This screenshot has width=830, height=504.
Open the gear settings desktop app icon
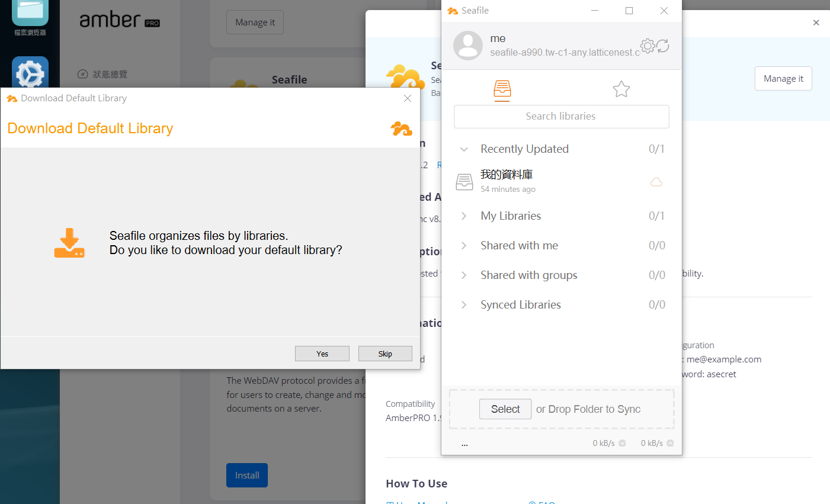pos(30,73)
